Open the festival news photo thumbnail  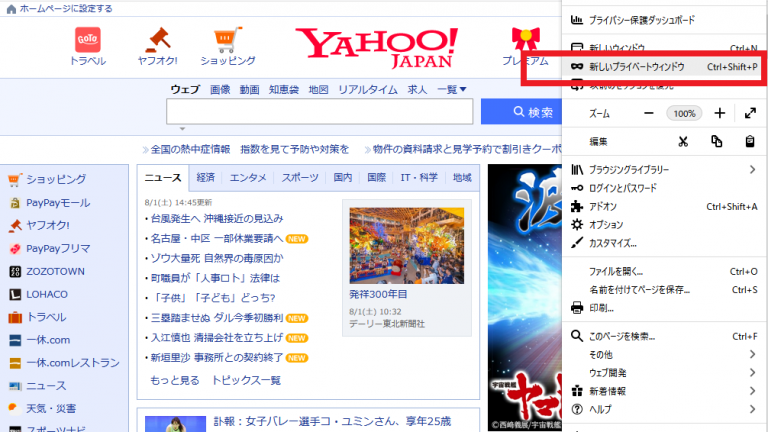407,245
